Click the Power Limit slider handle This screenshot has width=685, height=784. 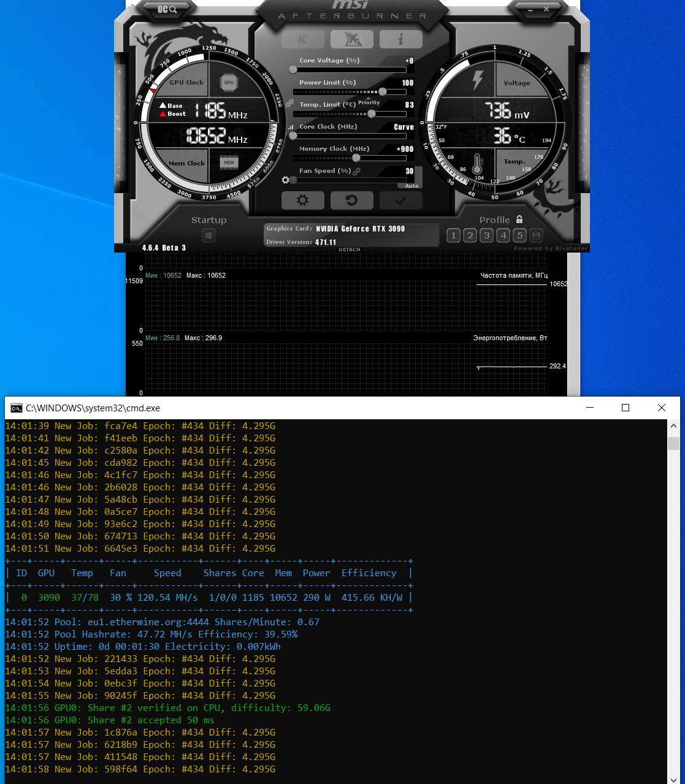tap(383, 91)
